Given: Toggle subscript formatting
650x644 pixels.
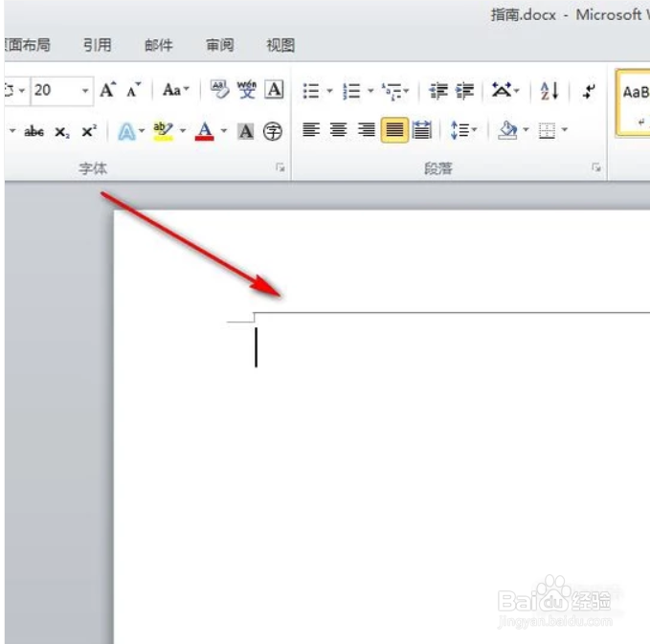Looking at the screenshot, I should [x=62, y=132].
